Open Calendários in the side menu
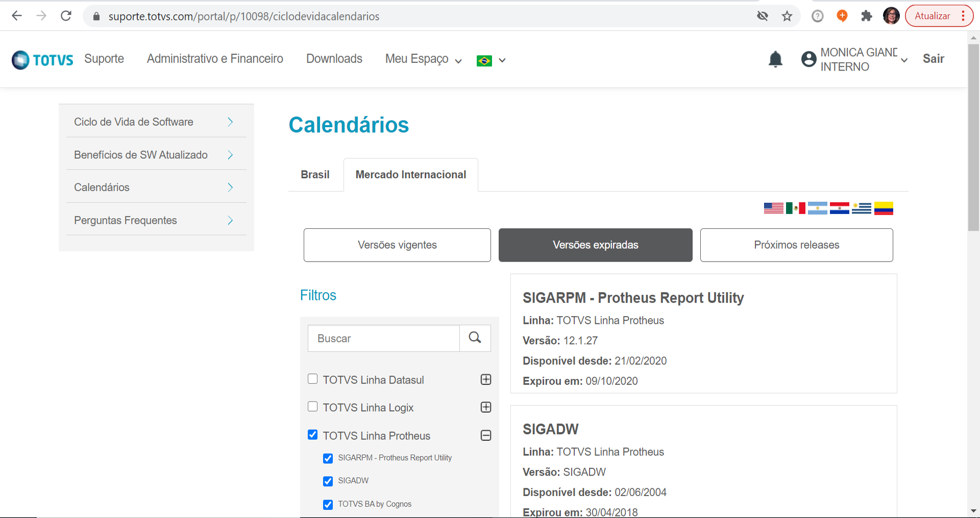The image size is (980, 518). pos(156,187)
